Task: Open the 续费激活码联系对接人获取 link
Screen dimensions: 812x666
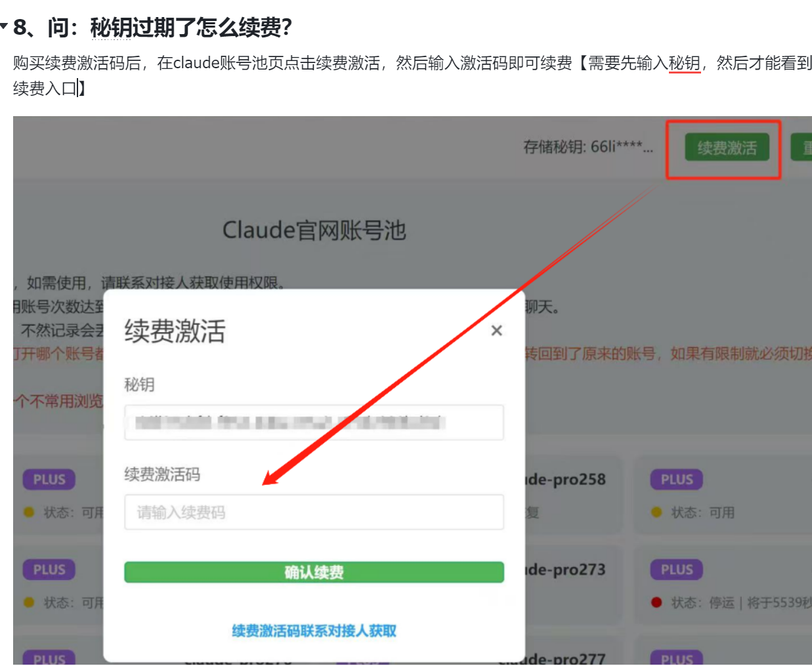Action: [x=314, y=631]
